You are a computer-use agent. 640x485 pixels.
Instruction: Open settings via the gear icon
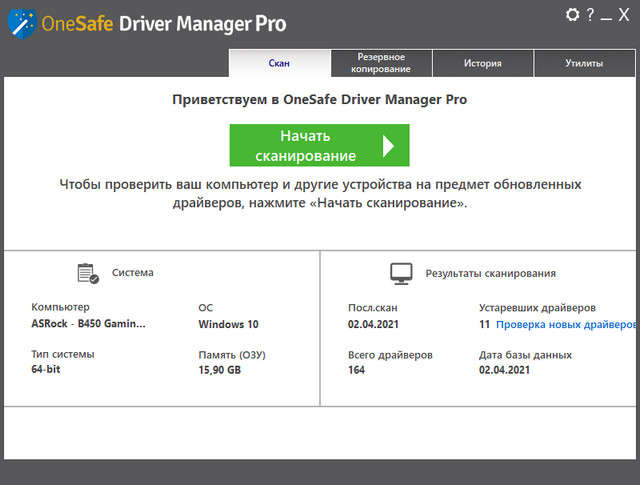(x=573, y=15)
